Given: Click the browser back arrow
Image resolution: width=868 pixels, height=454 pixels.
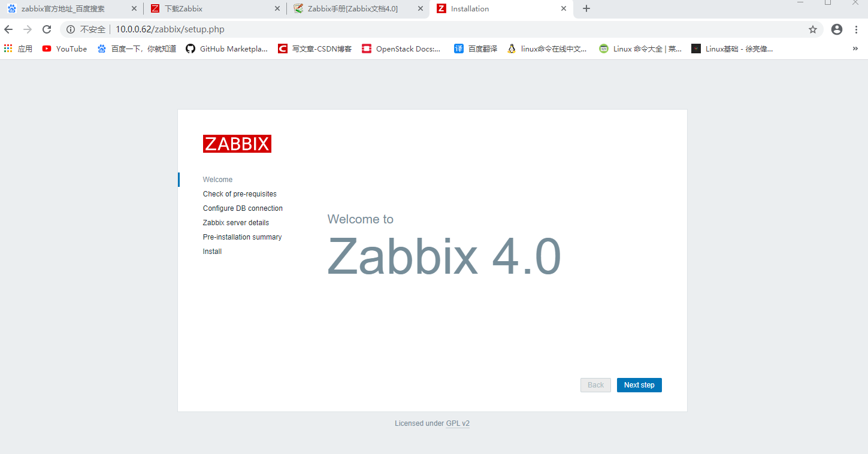Looking at the screenshot, I should (8, 29).
